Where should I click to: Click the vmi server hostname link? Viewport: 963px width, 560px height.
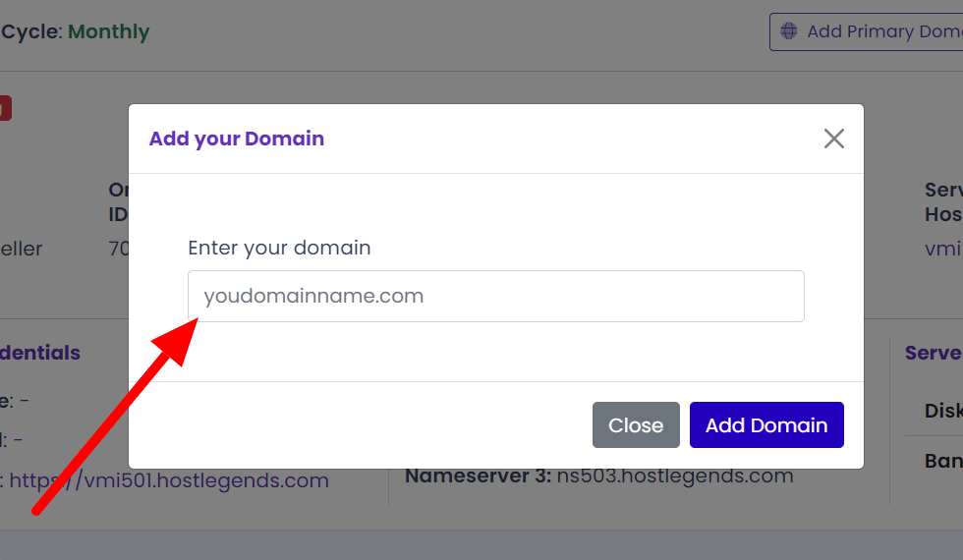coord(942,249)
